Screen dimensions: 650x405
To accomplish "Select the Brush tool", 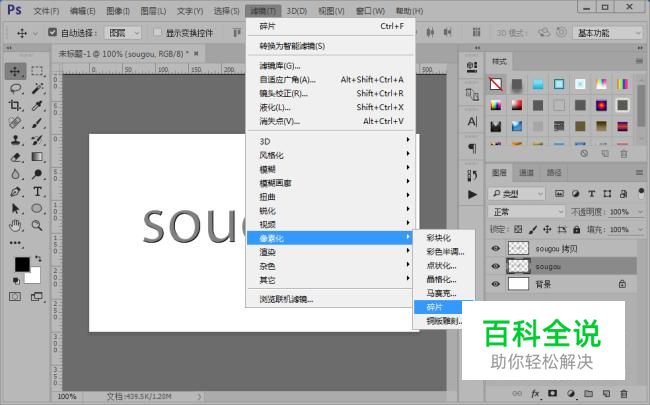I will (37, 123).
